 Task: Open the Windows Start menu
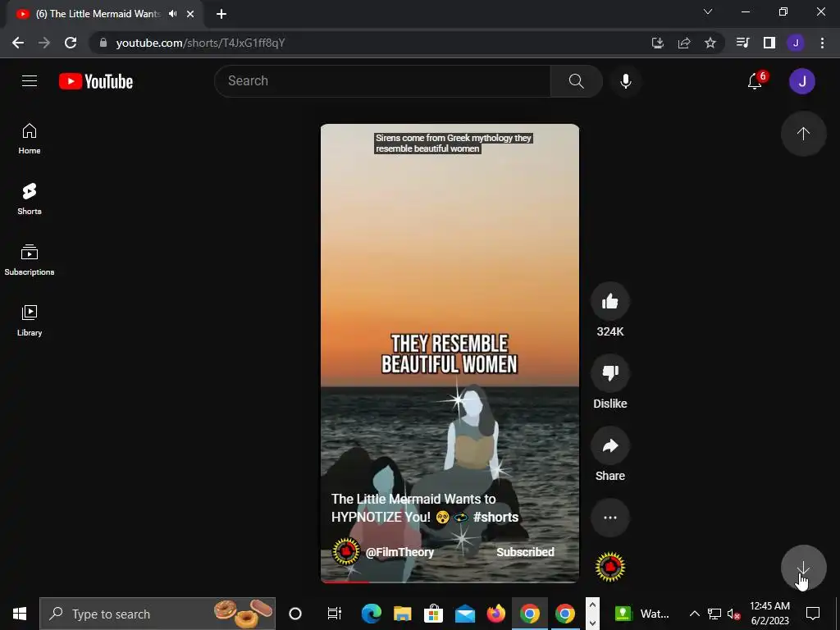20,614
